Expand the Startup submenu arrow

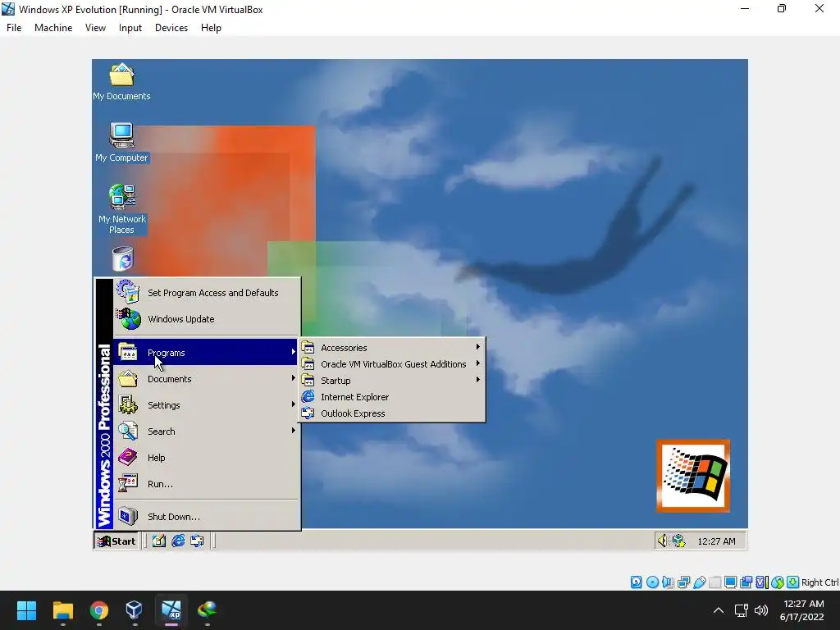coord(478,380)
